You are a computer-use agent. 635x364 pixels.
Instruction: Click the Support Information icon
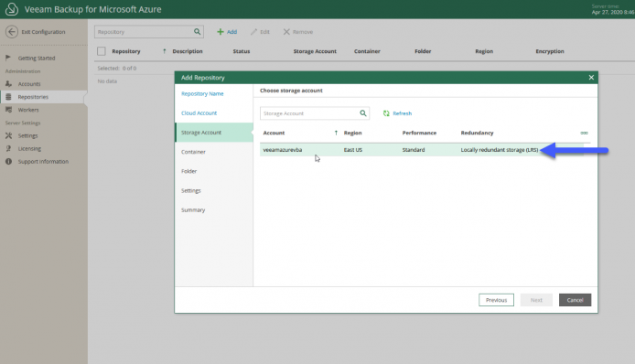(8, 162)
